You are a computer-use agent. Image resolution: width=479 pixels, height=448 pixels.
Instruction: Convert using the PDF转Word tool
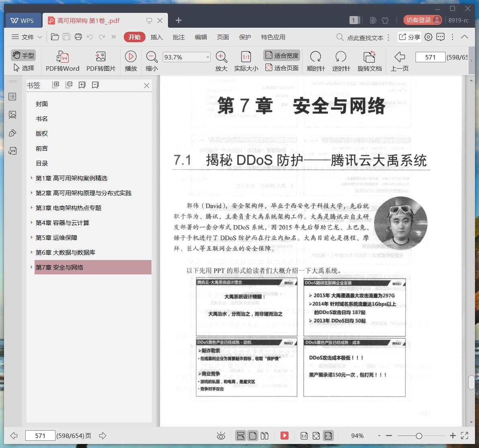[63, 61]
